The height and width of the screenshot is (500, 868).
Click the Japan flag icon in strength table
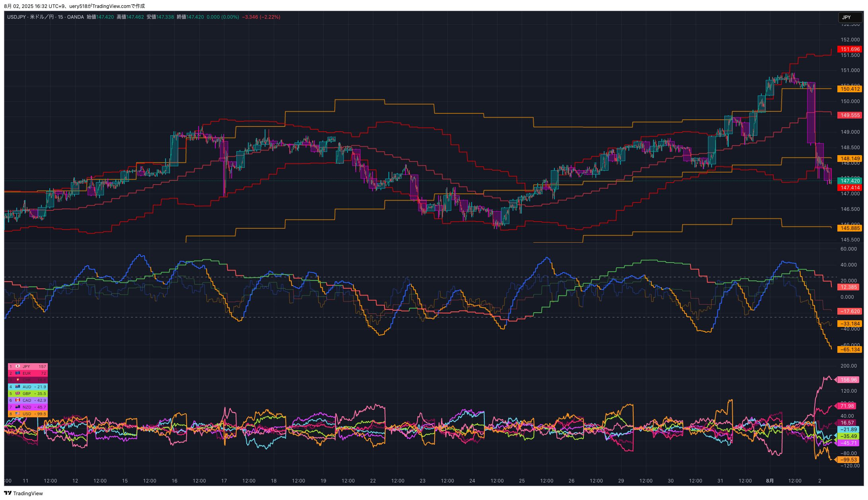pos(18,366)
